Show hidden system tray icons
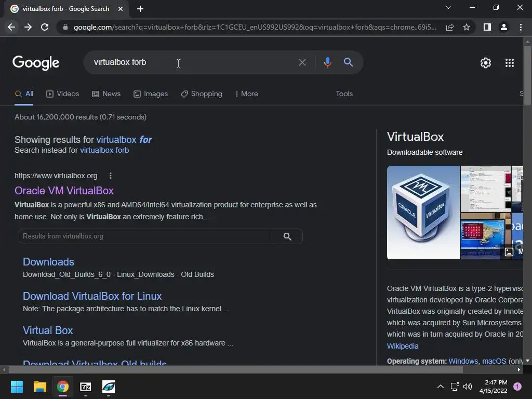The width and height of the screenshot is (532, 399). pyautogui.click(x=441, y=387)
